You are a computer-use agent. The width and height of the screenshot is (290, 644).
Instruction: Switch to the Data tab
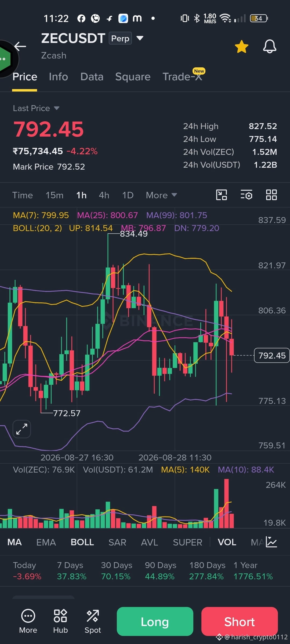pos(92,77)
